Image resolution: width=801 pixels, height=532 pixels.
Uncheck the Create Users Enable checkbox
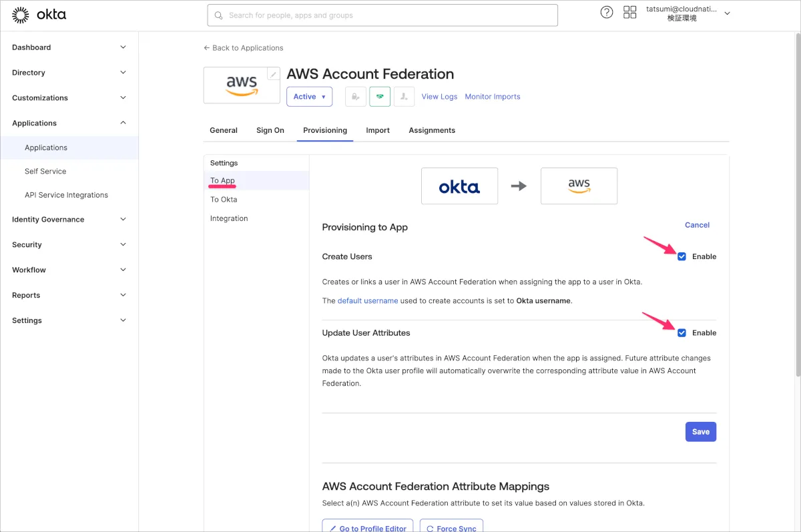(x=682, y=256)
